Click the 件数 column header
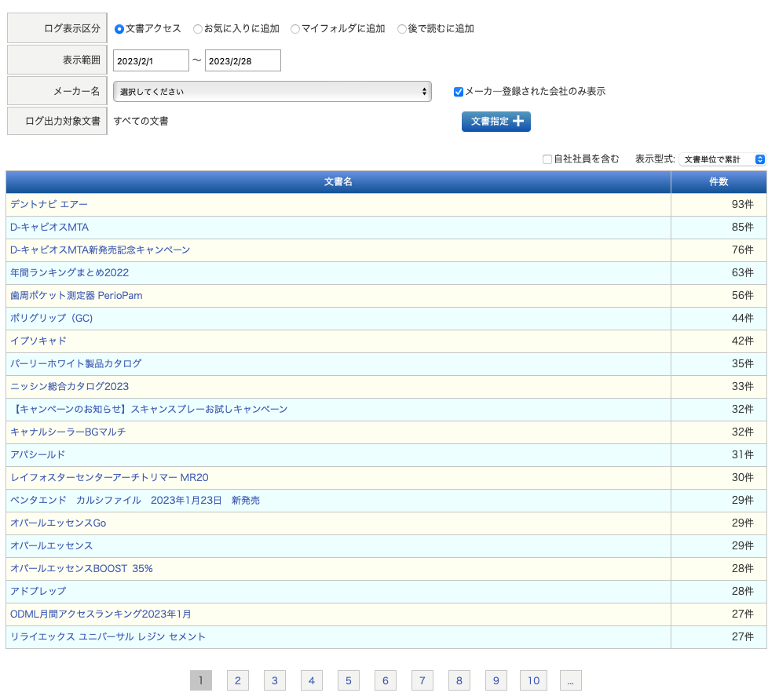Viewport: 779px width, 700px height. [x=719, y=182]
